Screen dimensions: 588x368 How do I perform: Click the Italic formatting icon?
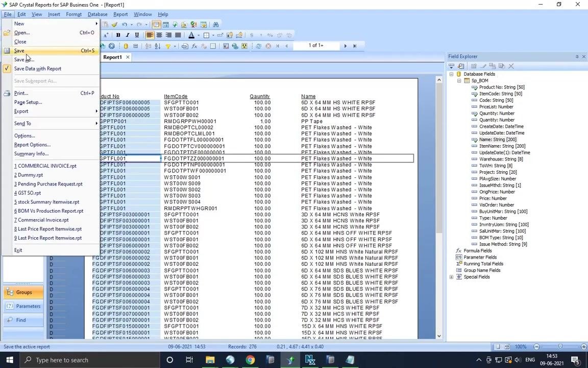click(128, 35)
